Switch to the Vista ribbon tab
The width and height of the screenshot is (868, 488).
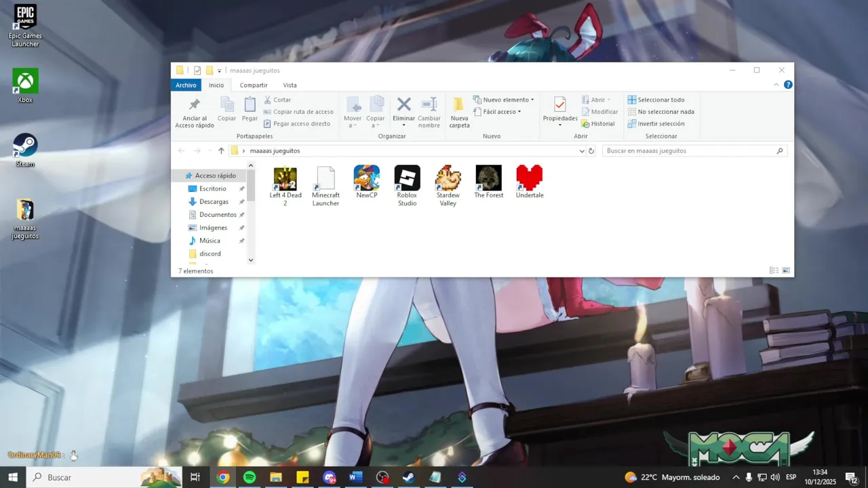pyautogui.click(x=290, y=85)
